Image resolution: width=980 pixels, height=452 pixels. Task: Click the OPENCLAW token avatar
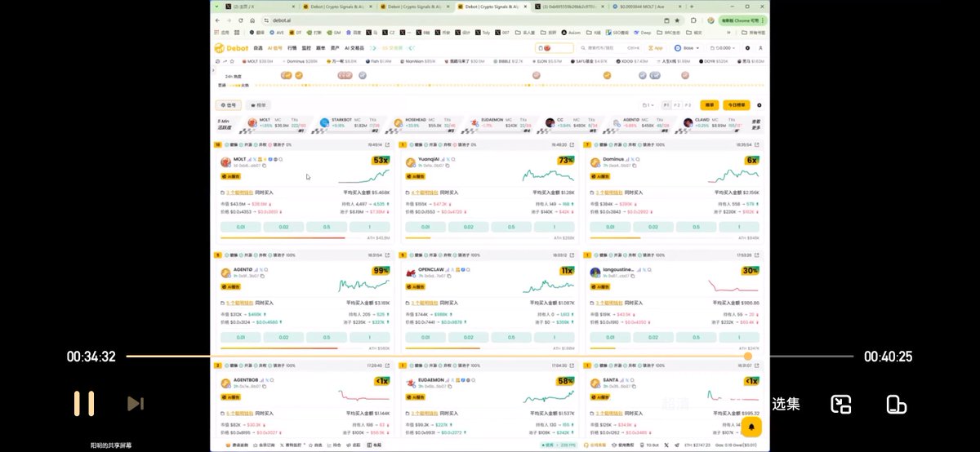tap(411, 271)
